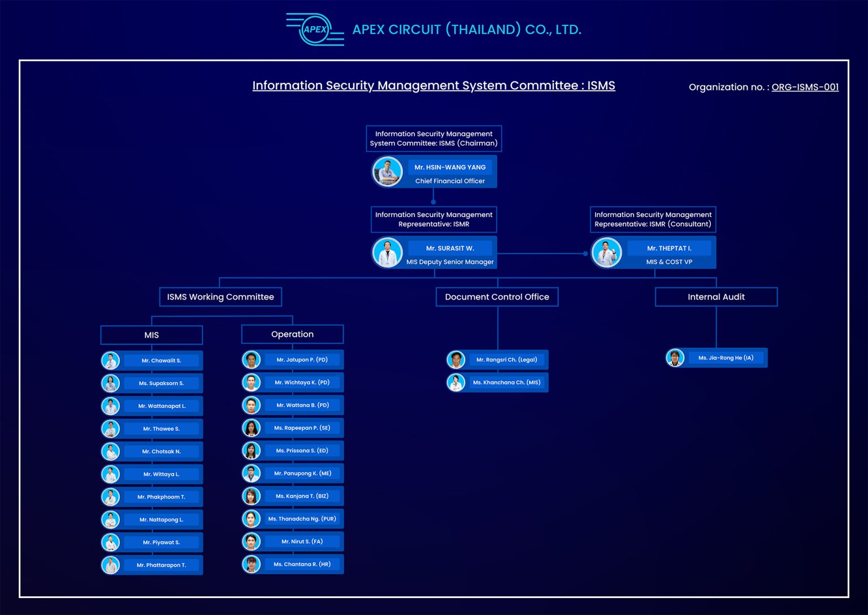Select the MIS group header

(151, 335)
